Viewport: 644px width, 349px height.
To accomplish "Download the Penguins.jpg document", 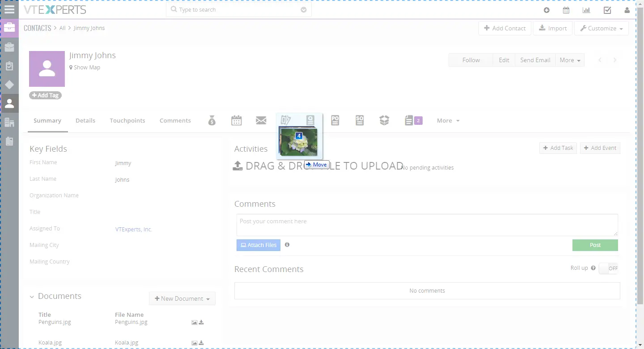I will [x=201, y=322].
